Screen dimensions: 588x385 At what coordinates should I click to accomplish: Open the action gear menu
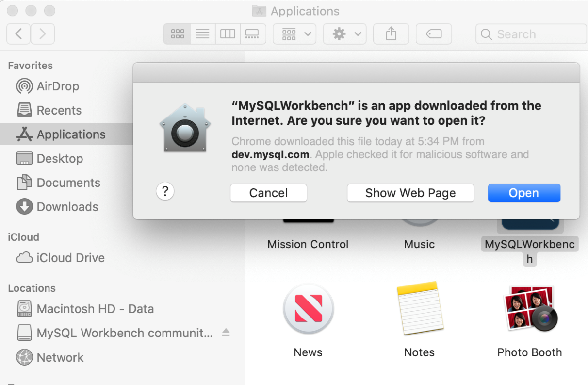(x=344, y=33)
